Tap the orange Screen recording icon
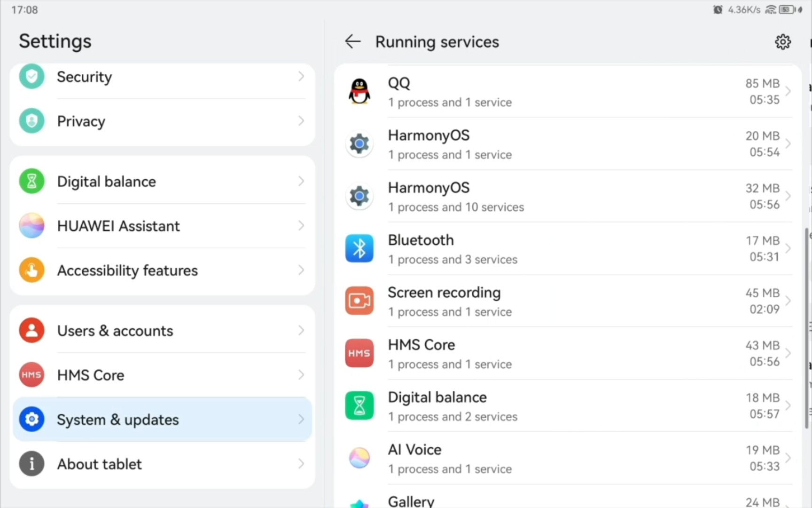The image size is (812, 508). tap(359, 301)
